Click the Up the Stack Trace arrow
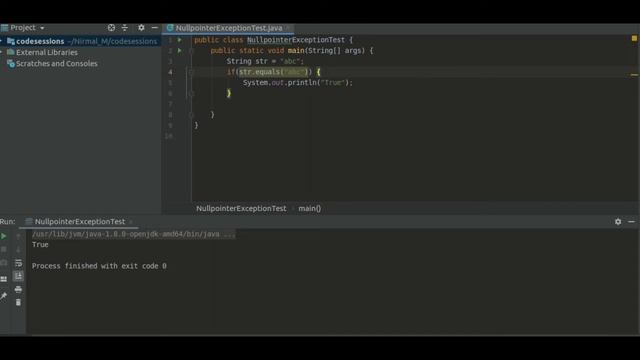Screen dimensions: 640x360 18,236
